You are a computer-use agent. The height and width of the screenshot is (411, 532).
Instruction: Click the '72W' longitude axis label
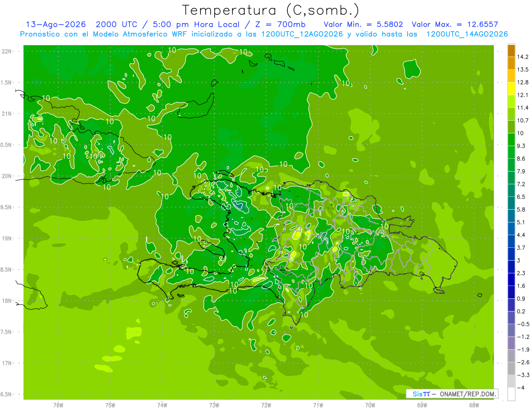pos(266,405)
